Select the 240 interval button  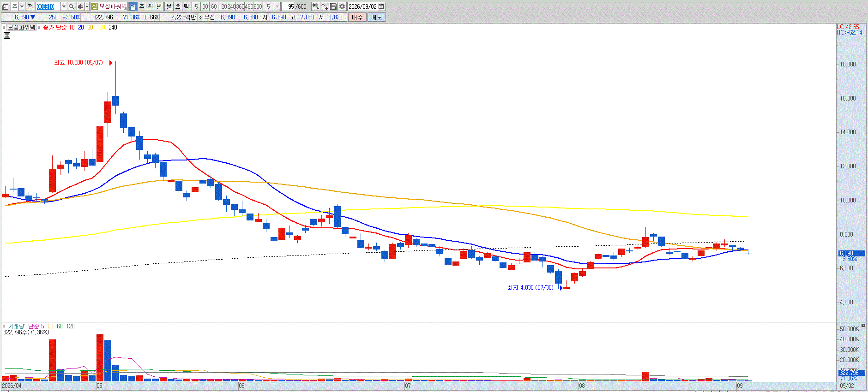pos(231,6)
